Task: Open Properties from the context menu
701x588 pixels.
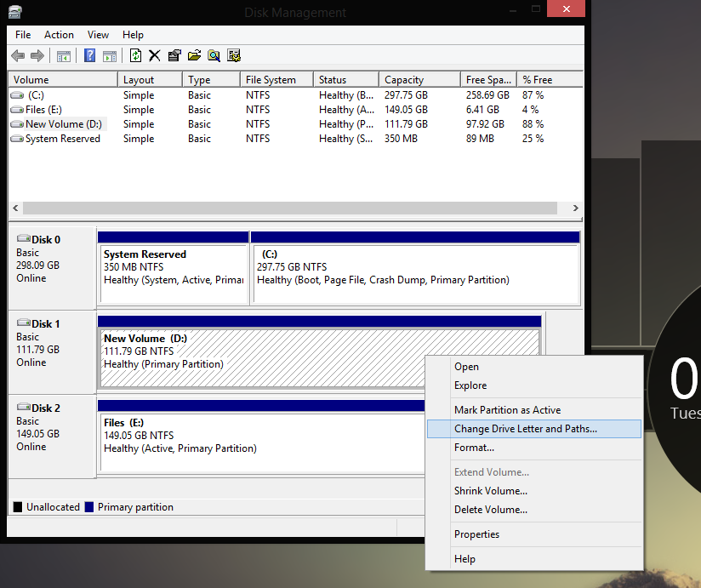Action: click(x=534, y=534)
